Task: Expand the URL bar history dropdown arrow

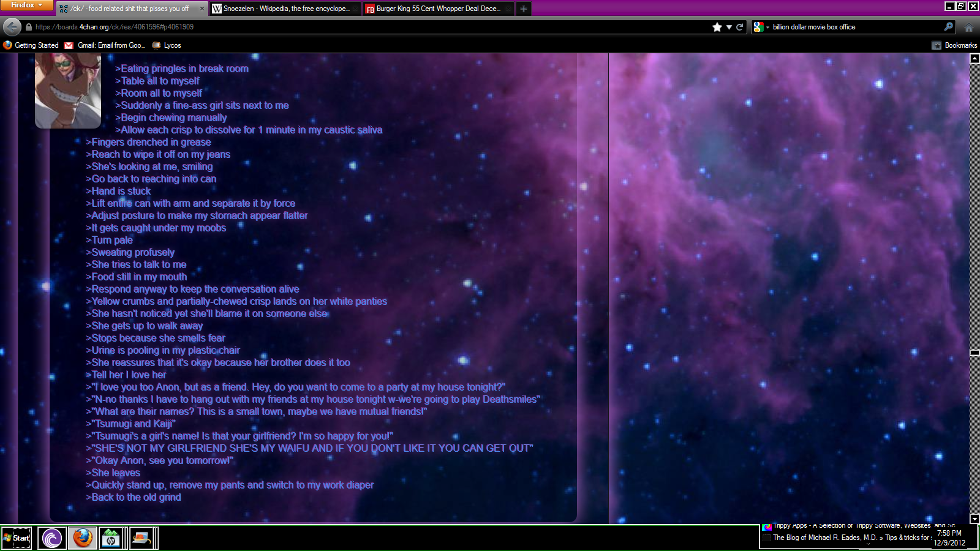Action: 729,27
